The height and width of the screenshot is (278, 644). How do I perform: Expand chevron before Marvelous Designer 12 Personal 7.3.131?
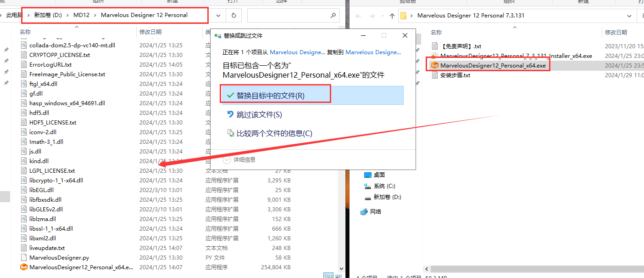[x=412, y=16]
